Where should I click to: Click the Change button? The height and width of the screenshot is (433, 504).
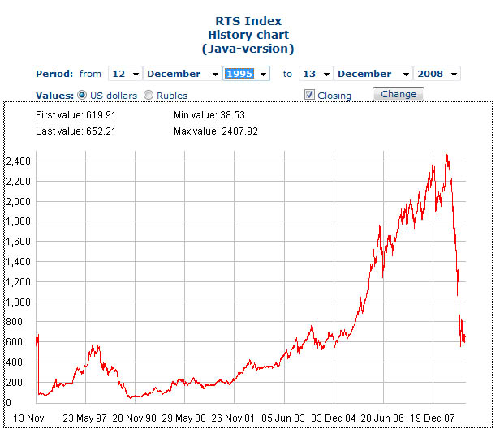[398, 94]
